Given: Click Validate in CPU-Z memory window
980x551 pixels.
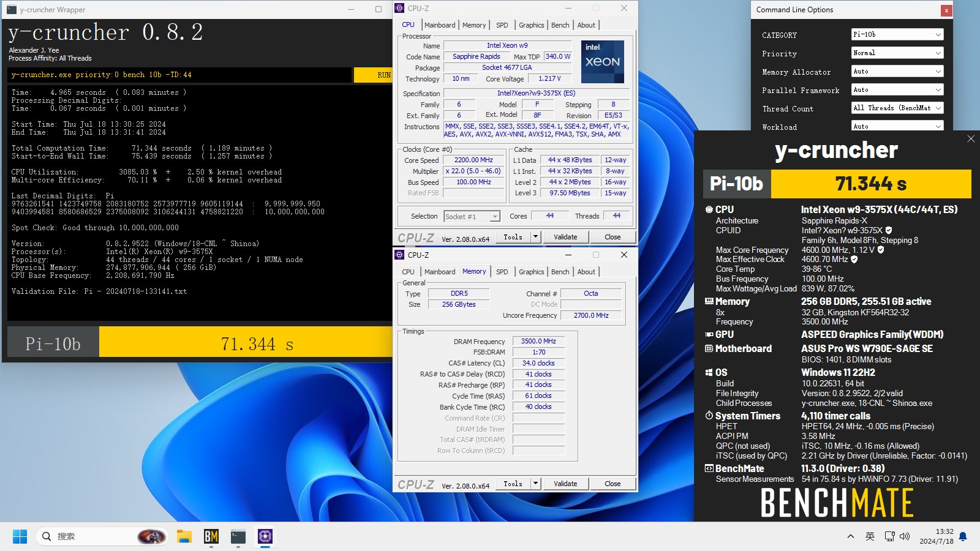Looking at the screenshot, I should tap(565, 484).
